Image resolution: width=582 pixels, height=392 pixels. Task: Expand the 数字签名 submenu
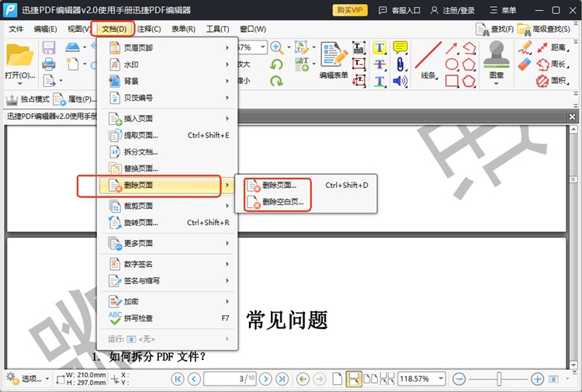167,264
